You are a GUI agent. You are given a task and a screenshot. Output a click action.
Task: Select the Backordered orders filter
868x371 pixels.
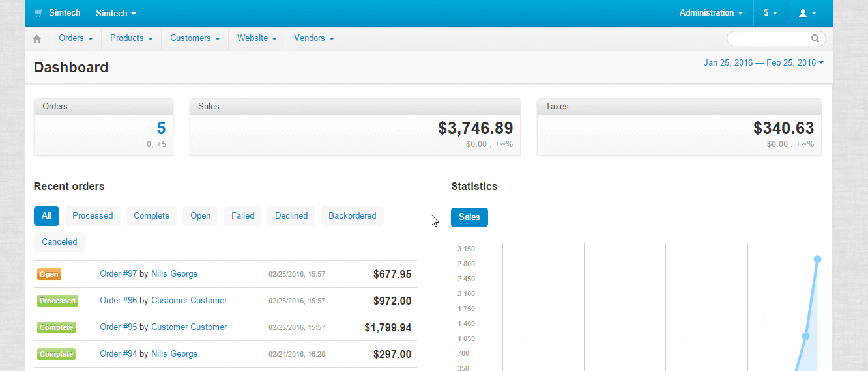[352, 216]
